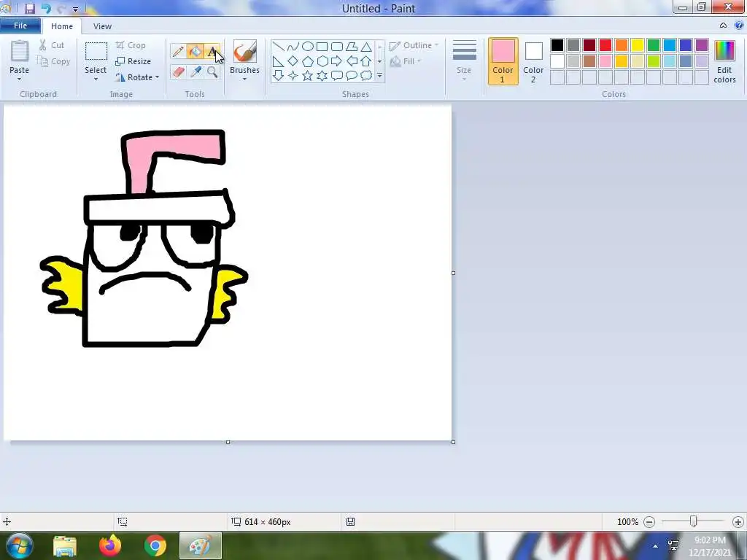Choose the Right triangle shape

click(278, 61)
